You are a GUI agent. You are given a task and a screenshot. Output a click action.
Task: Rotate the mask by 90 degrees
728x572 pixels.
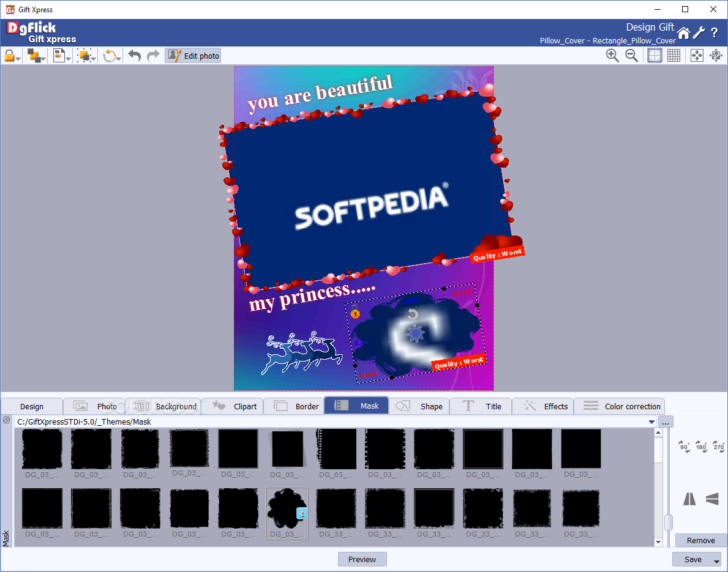coord(684,446)
